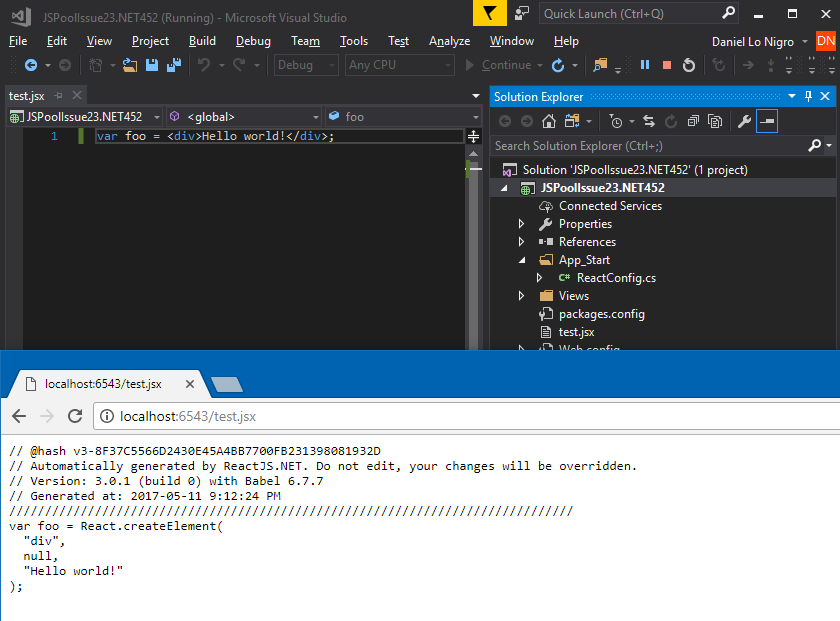840x621 pixels.
Task: Expand the References node
Action: coord(522,242)
